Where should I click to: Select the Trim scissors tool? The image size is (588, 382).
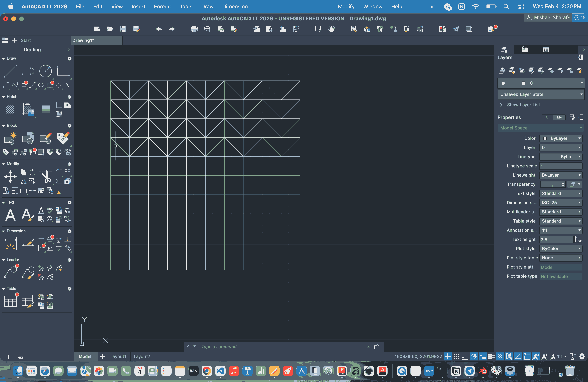click(46, 176)
